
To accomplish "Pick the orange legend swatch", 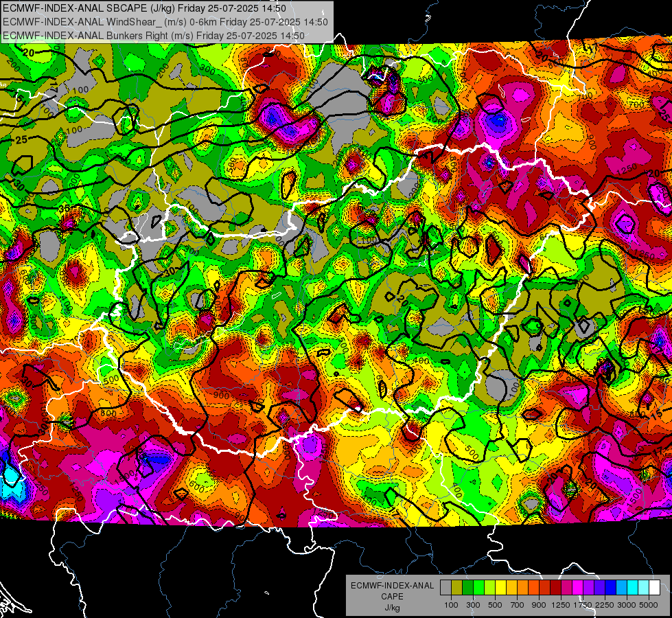I will pyautogui.click(x=522, y=588).
